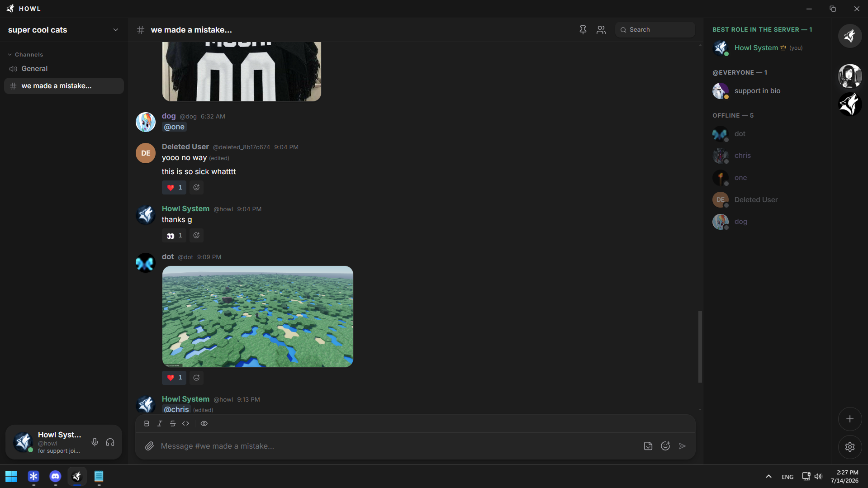The height and width of the screenshot is (488, 868).
Task: Click the message input for #we made a mistake...
Action: click(398, 446)
